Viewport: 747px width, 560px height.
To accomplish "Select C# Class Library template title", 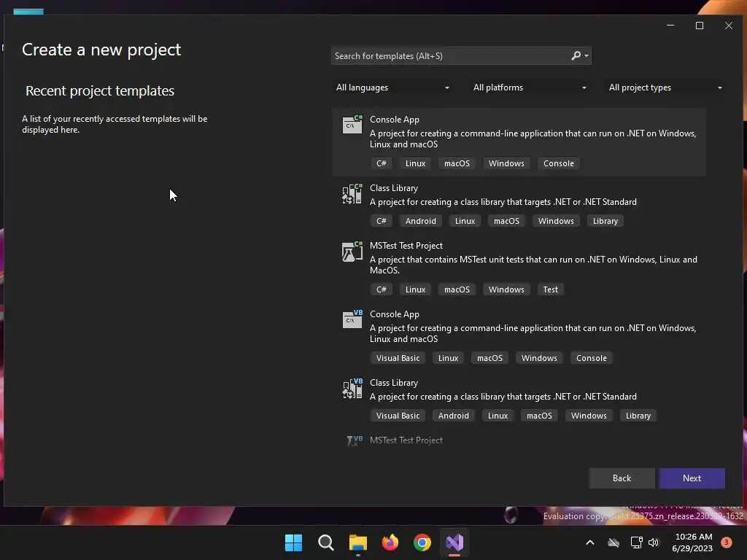I will click(x=394, y=188).
